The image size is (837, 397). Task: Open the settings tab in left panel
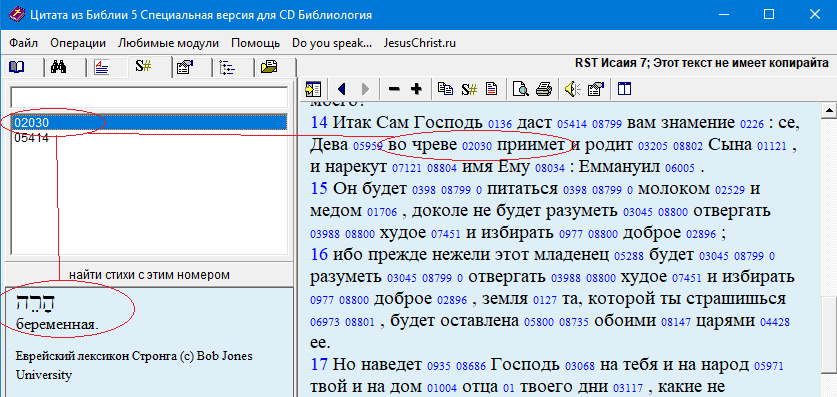(x=185, y=67)
